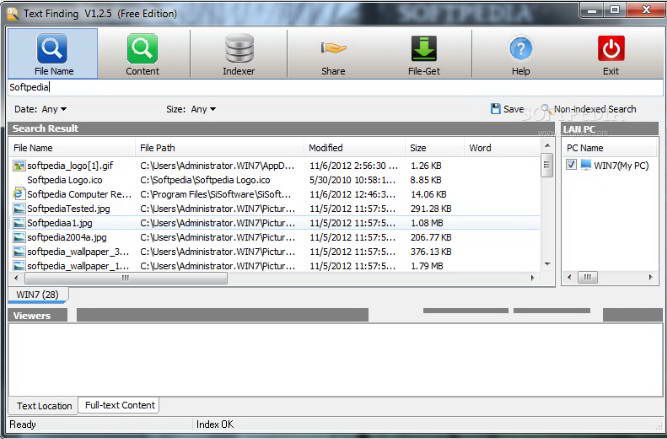
Task: Click the 14.06 KB size cell
Action: coord(428,194)
